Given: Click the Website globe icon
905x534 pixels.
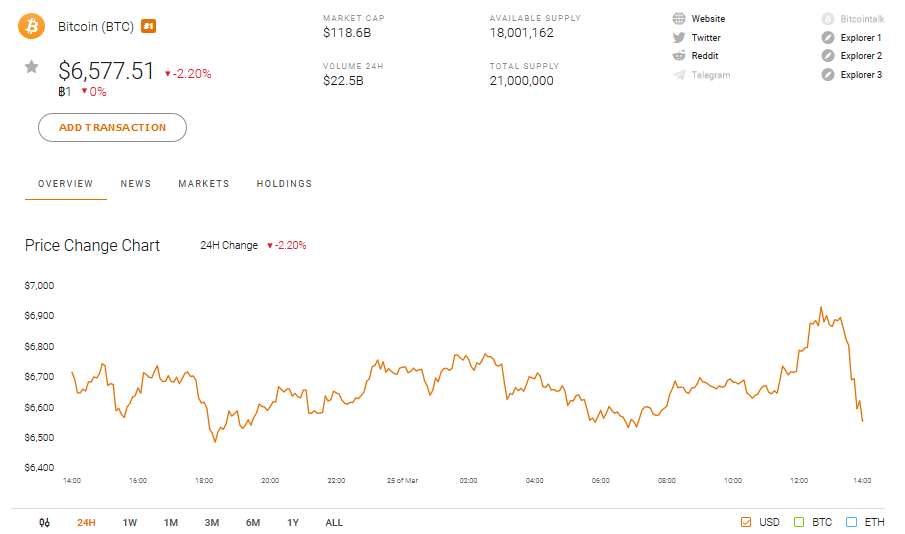Looking at the screenshot, I should [x=679, y=18].
